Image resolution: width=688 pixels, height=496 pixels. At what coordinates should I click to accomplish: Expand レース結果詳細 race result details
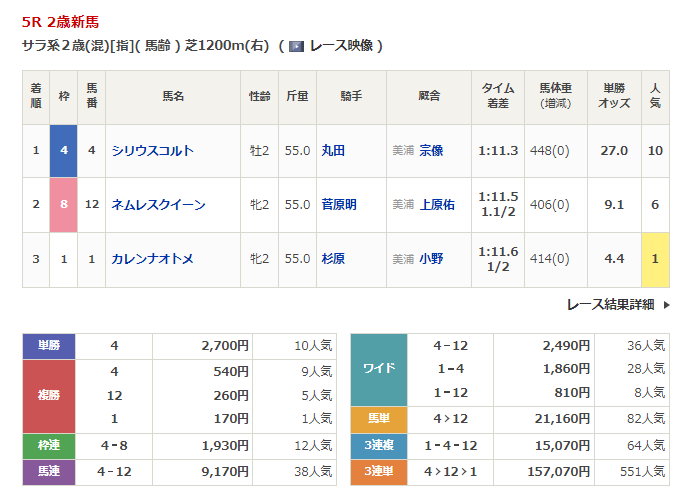click(x=610, y=304)
